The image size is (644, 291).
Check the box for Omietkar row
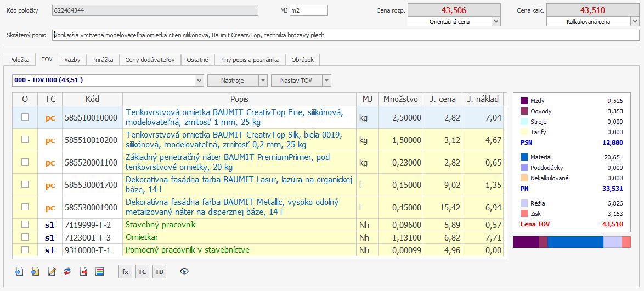[25, 237]
